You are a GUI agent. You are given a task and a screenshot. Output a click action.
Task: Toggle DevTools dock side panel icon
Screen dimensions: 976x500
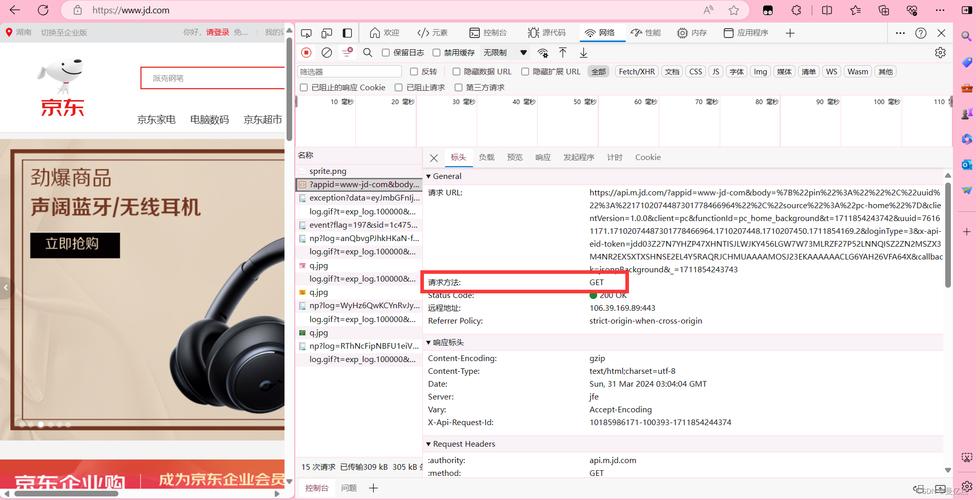pyautogui.click(x=347, y=33)
